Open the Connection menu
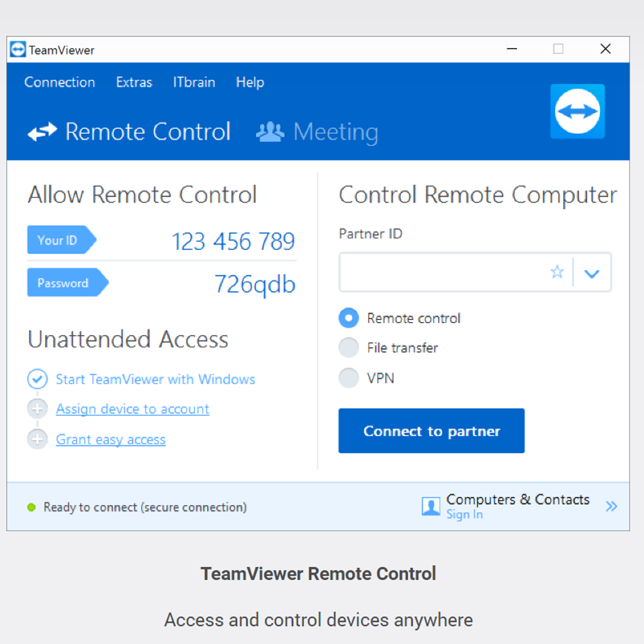Viewport: 644px width, 644px height. pos(60,82)
